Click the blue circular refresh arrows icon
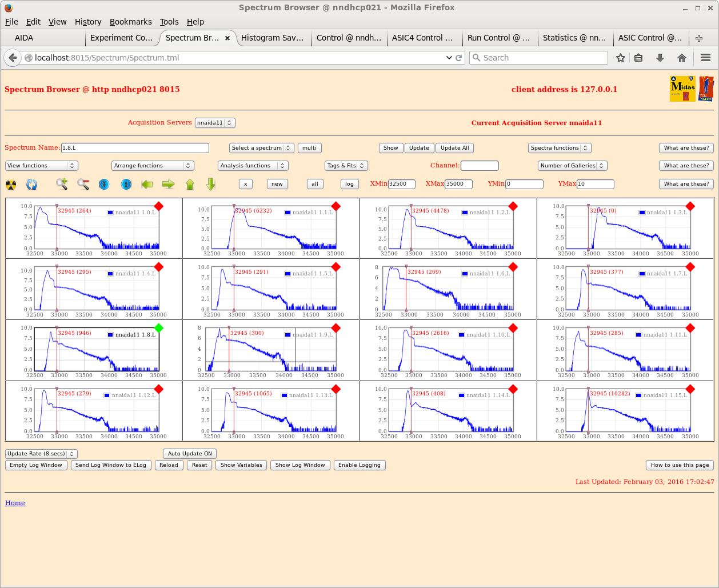Screen dimensions: 719x588 [x=32, y=184]
